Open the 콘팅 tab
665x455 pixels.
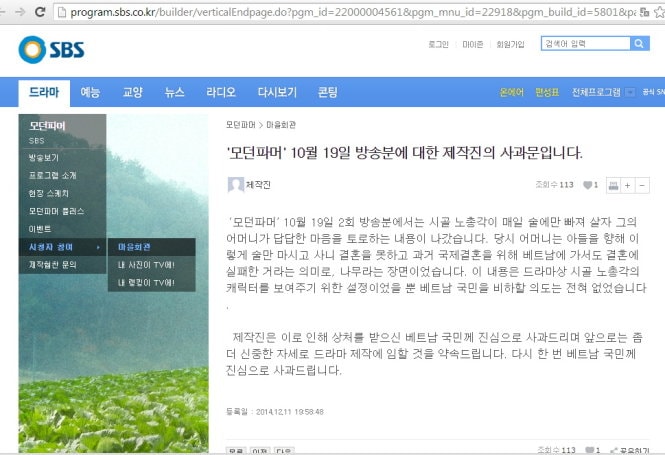(328, 92)
